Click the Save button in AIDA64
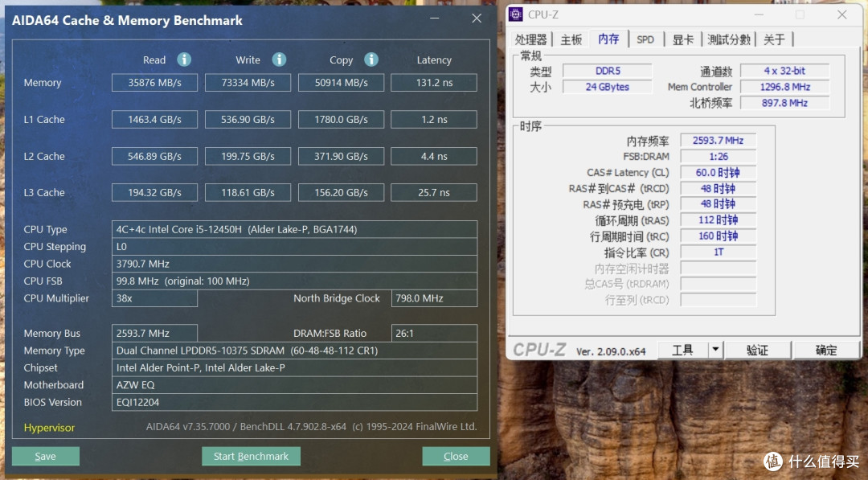Viewport: 868px width, 480px height. [x=45, y=456]
